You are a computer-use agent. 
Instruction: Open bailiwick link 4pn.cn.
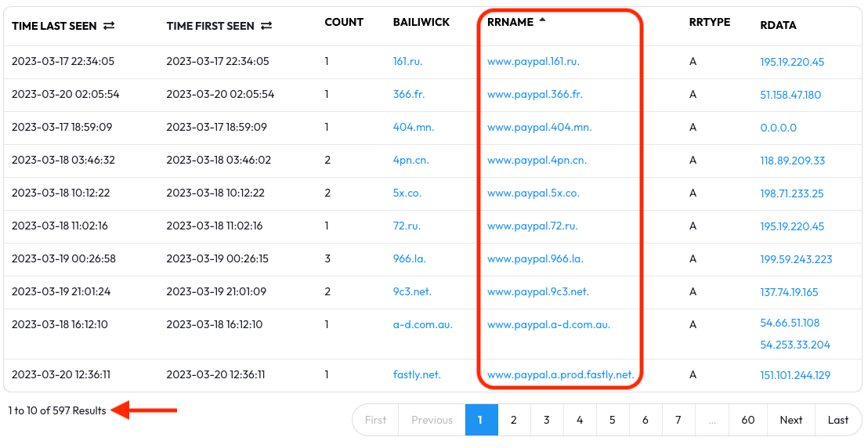pyautogui.click(x=410, y=160)
